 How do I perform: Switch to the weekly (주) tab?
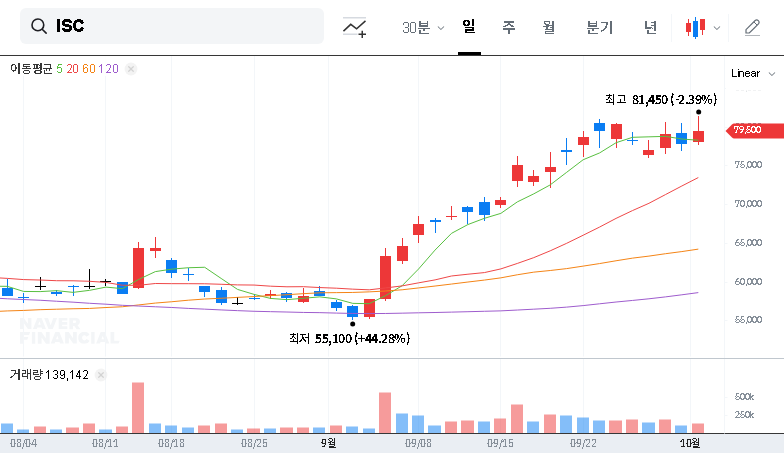[509, 27]
